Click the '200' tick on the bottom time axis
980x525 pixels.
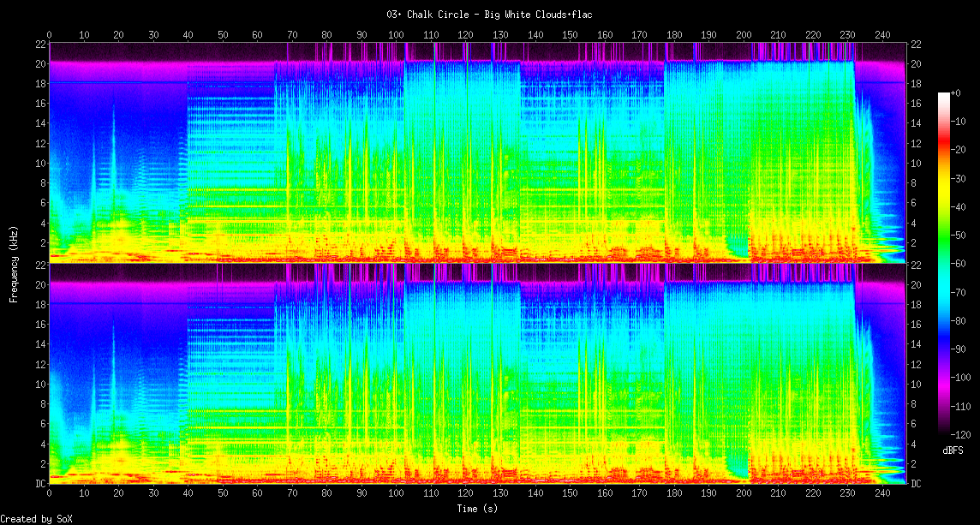pyautogui.click(x=743, y=494)
